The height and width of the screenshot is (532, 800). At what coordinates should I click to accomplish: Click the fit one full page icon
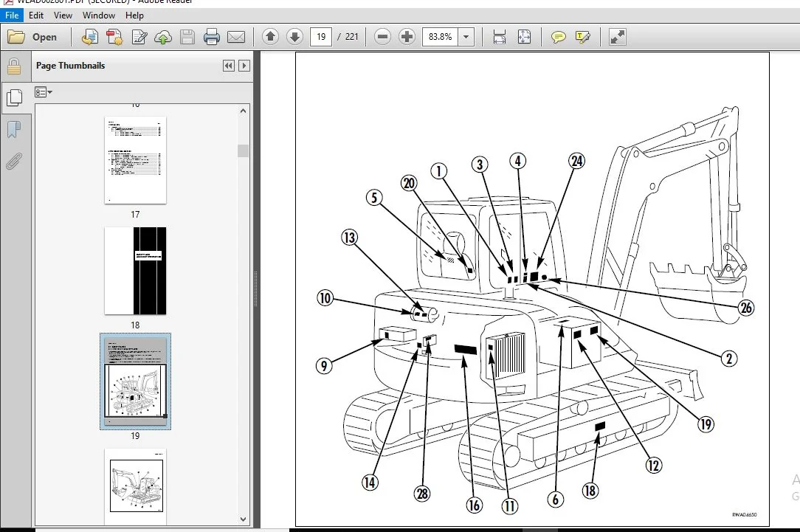(524, 37)
